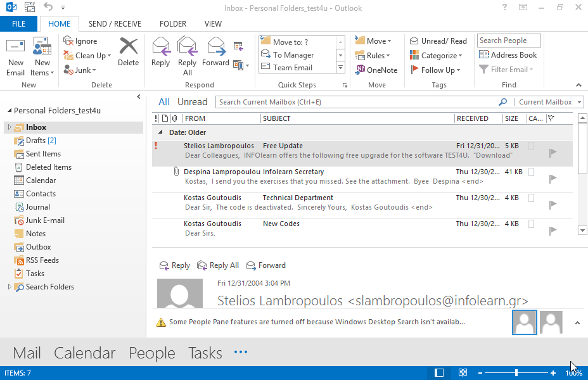The image size is (588, 380).
Task: Click the Search People field
Action: coord(509,41)
